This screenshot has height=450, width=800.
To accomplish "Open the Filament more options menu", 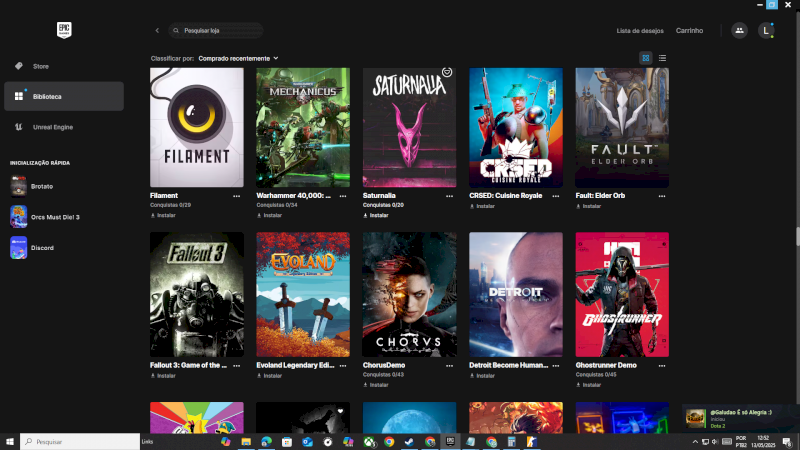I will (x=237, y=196).
